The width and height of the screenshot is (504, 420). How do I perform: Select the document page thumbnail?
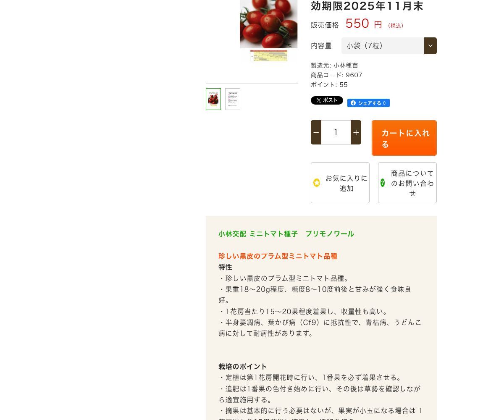pos(233,99)
